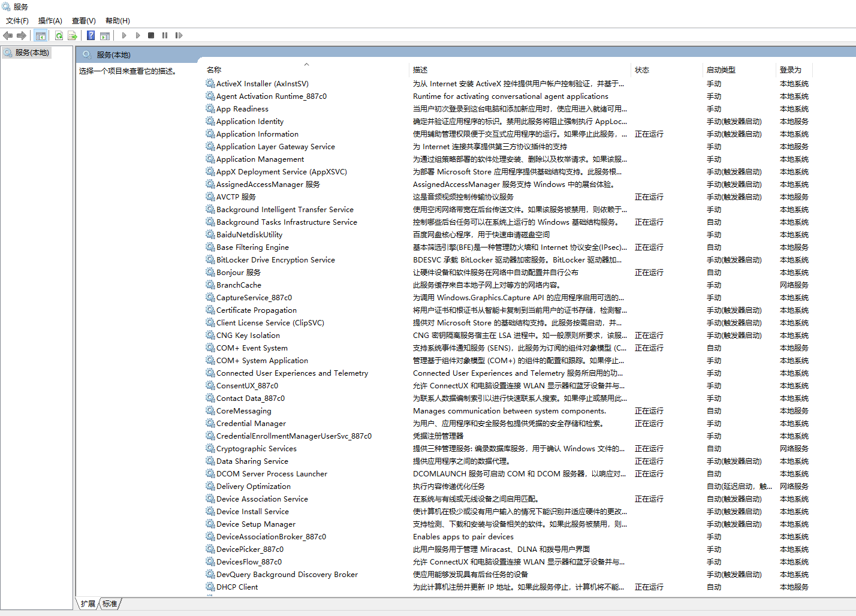
Task: Toggle the show/hide action pane button
Action: (105, 36)
